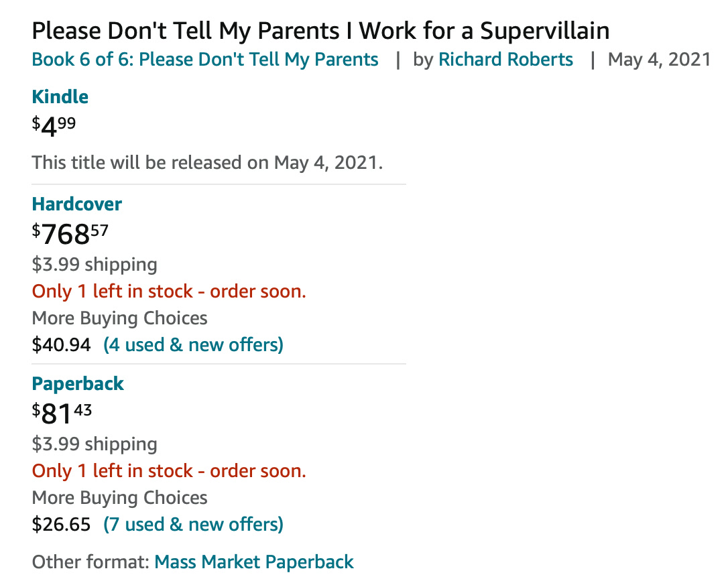Click 'More Buying Choices' under Paperback
728x583 pixels.
(x=119, y=498)
